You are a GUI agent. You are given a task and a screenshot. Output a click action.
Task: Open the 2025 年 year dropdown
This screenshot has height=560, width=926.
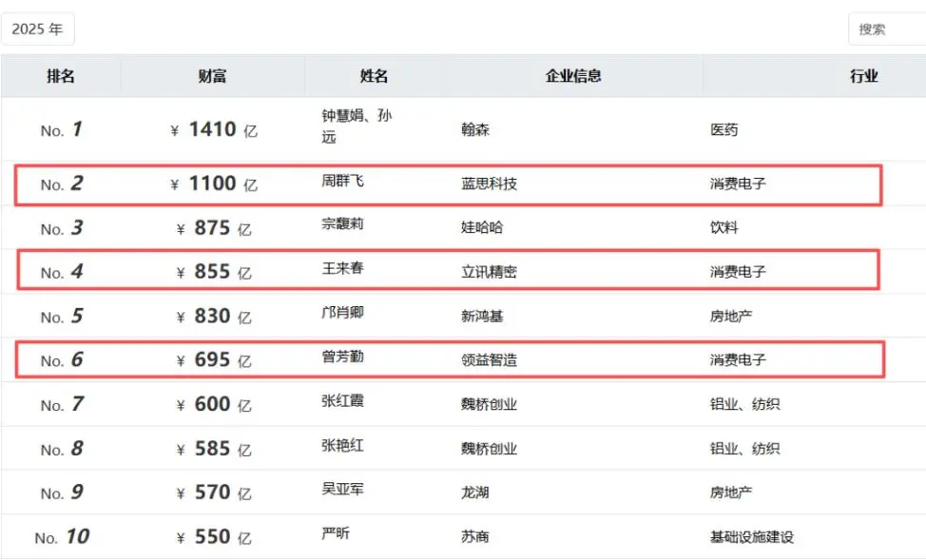(x=38, y=29)
